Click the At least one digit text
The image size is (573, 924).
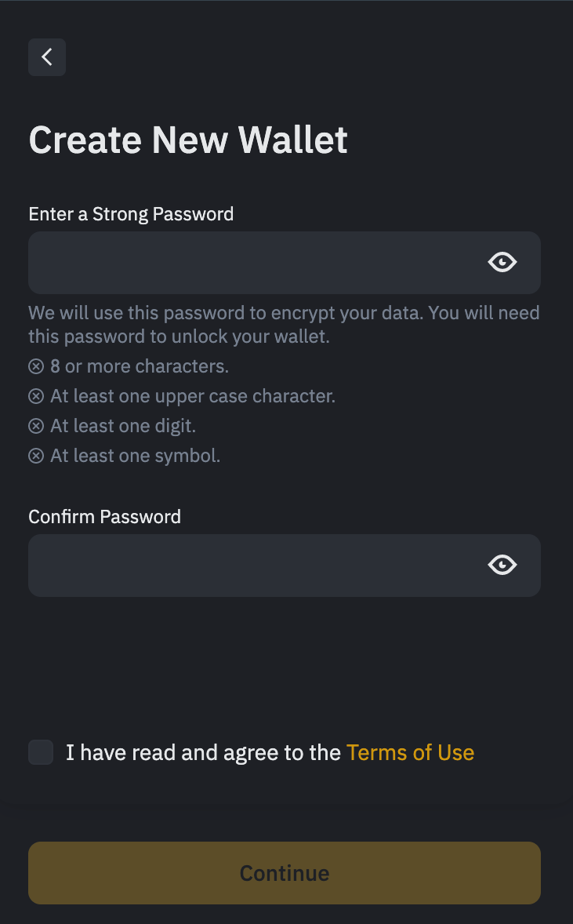pyautogui.click(x=123, y=426)
